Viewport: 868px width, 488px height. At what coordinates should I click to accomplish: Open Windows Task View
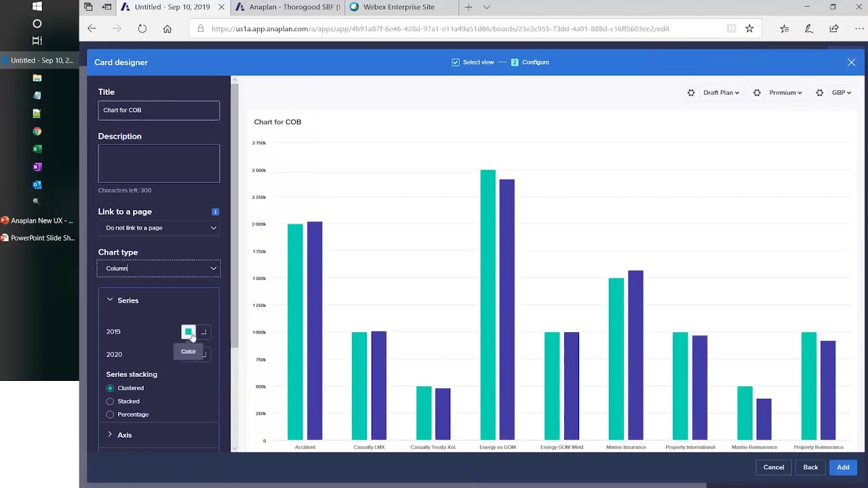(37, 41)
